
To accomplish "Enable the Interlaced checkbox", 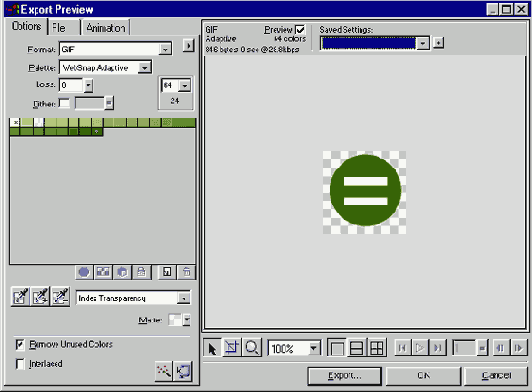I will click(x=20, y=364).
